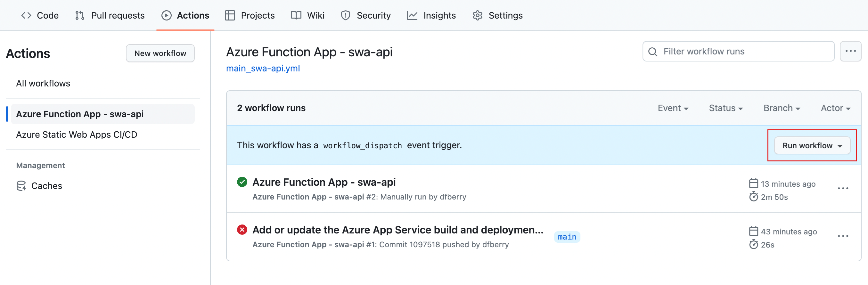This screenshot has width=868, height=285.
Task: Click the '2 workflow runs' heading text
Action: click(271, 108)
